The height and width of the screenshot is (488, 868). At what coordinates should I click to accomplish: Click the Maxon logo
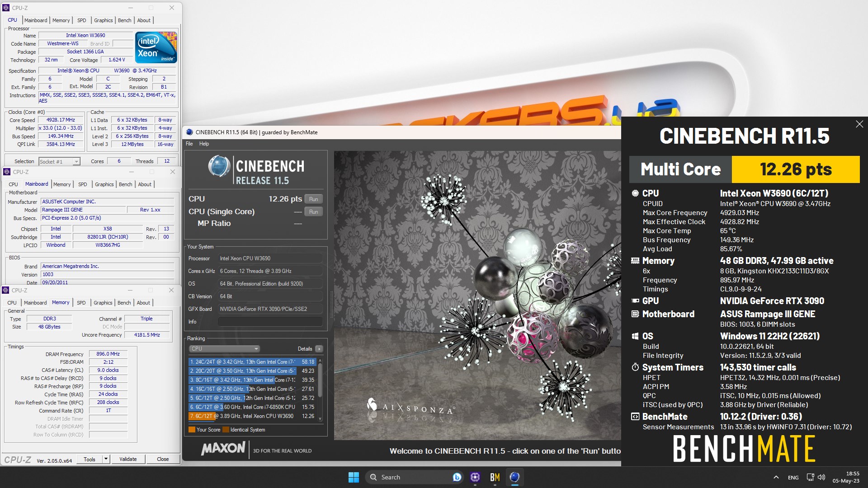tap(223, 448)
